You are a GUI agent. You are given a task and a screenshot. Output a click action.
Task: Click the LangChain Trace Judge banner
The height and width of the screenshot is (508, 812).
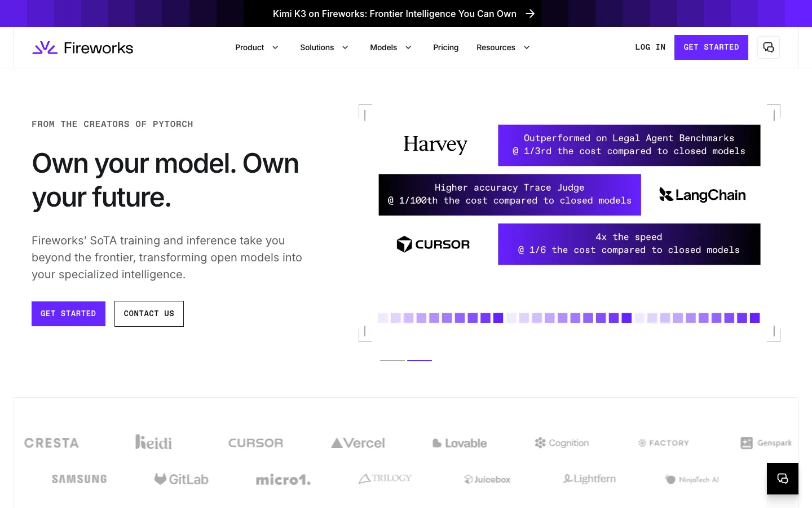pyautogui.click(x=510, y=195)
